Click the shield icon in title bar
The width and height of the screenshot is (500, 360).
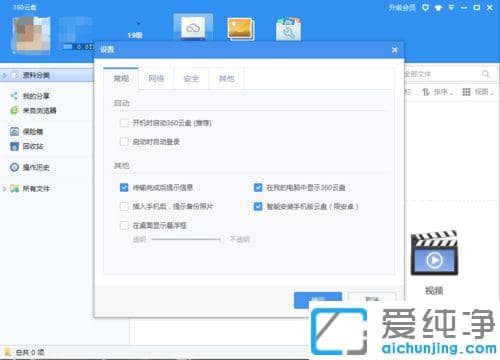coord(425,7)
